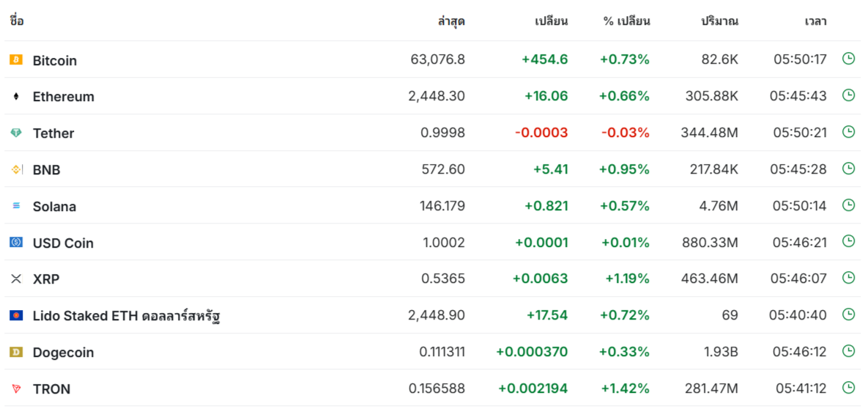The height and width of the screenshot is (409, 868).
Task: Open the Lido Staked ETH link
Action: [127, 316]
